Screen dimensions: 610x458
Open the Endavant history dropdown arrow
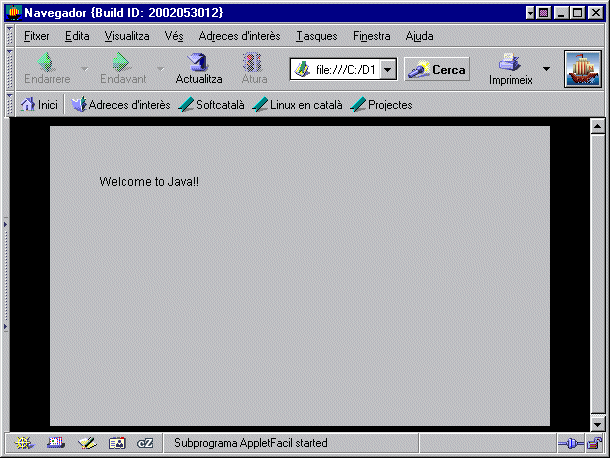(161, 69)
